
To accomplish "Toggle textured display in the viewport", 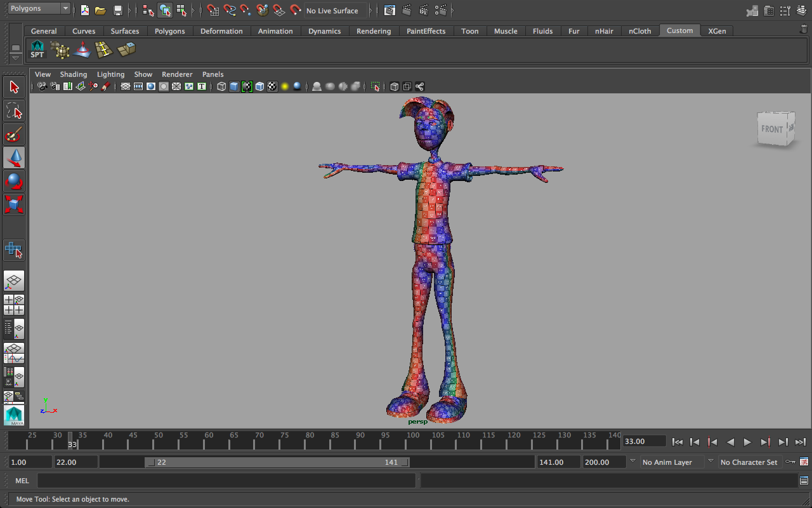I will (x=272, y=86).
